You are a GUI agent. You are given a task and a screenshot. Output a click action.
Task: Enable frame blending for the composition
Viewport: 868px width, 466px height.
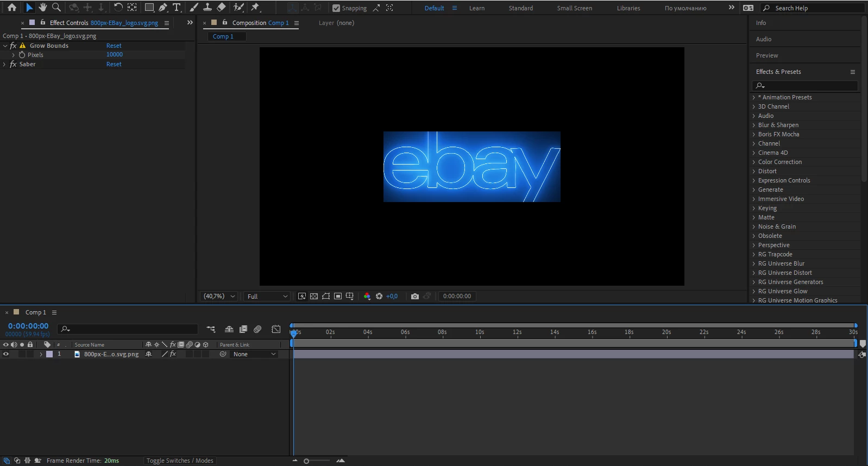click(243, 329)
